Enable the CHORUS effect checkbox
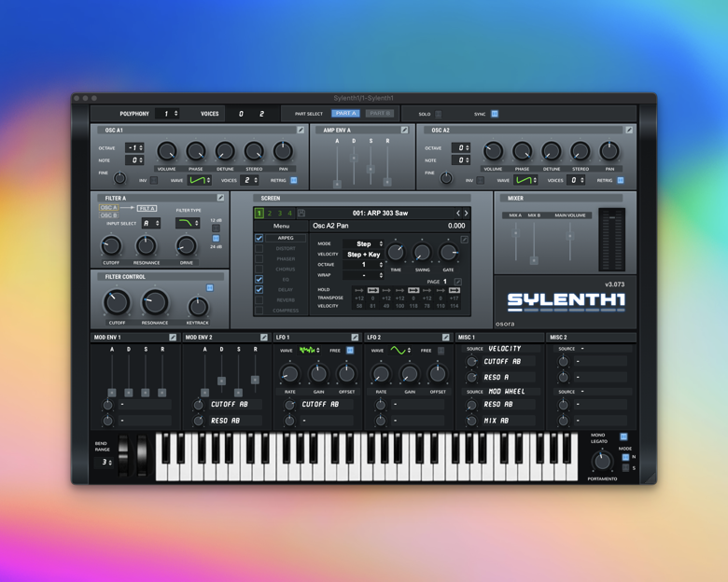728x582 pixels. (x=259, y=270)
